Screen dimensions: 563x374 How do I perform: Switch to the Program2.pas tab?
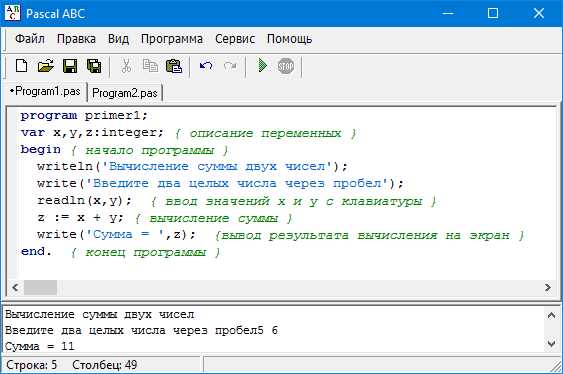125,93
